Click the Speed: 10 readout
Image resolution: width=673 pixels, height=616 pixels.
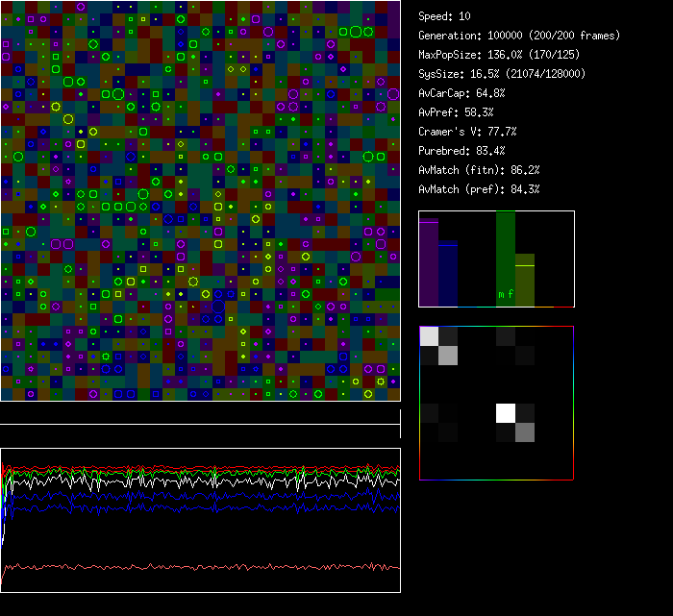coord(445,16)
